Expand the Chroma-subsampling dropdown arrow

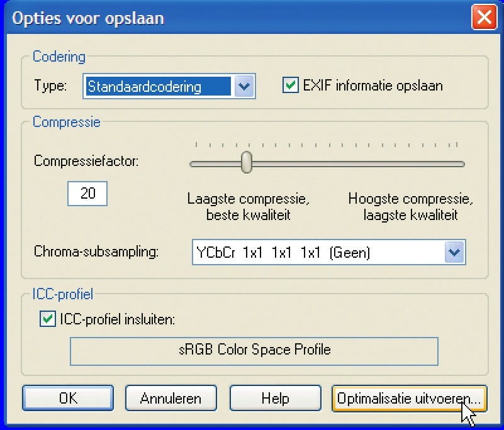[x=454, y=253]
